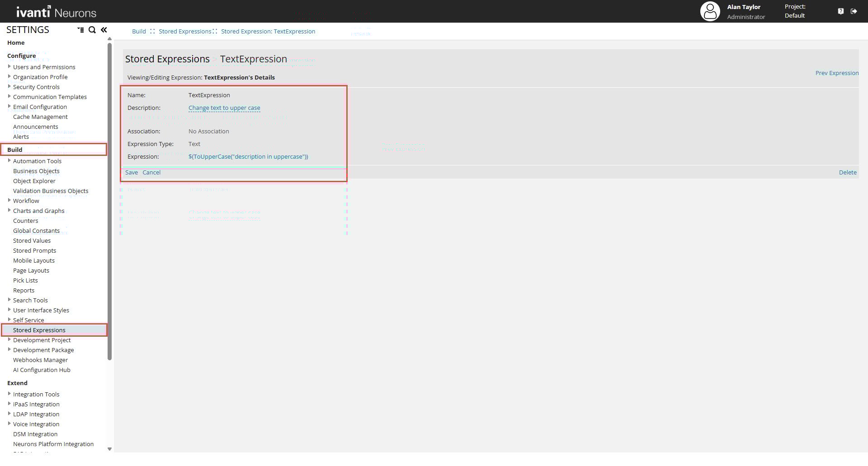Viewport: 868px width, 466px height.
Task: Expand the Automation Tools tree node
Action: pyautogui.click(x=9, y=160)
